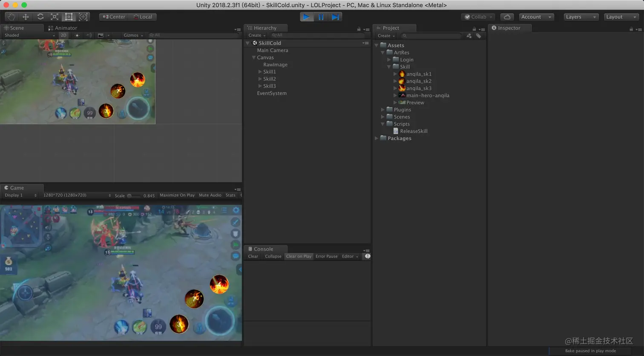Viewport: 644px width, 356px height.
Task: Toggle Clear on Play in Console
Action: (x=299, y=256)
